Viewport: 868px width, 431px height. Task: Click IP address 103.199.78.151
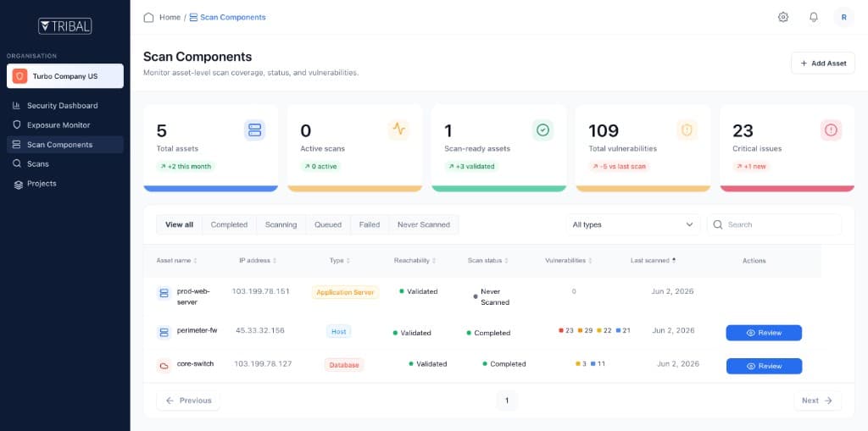[261, 291]
